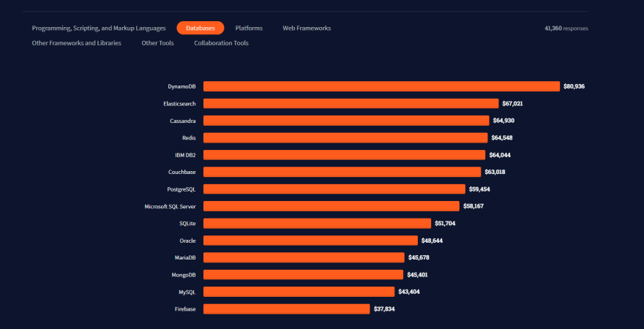
Task: Click the MongoDB label
Action: (x=184, y=275)
